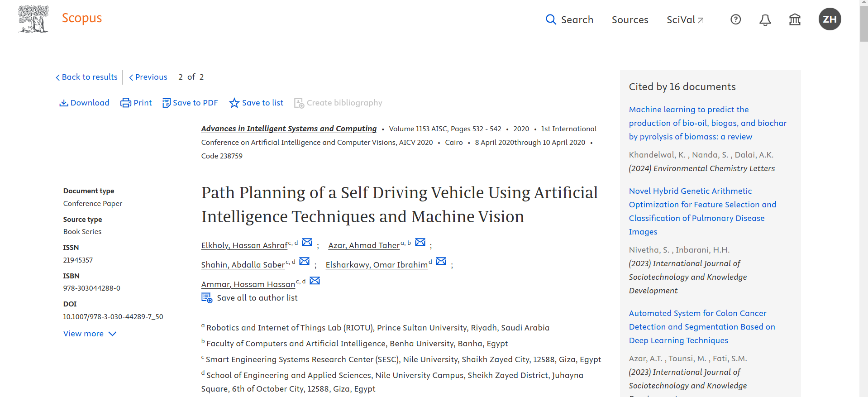This screenshot has height=397, width=868.
Task: Open author Shahin, Abdalla Saber
Action: [x=243, y=265]
